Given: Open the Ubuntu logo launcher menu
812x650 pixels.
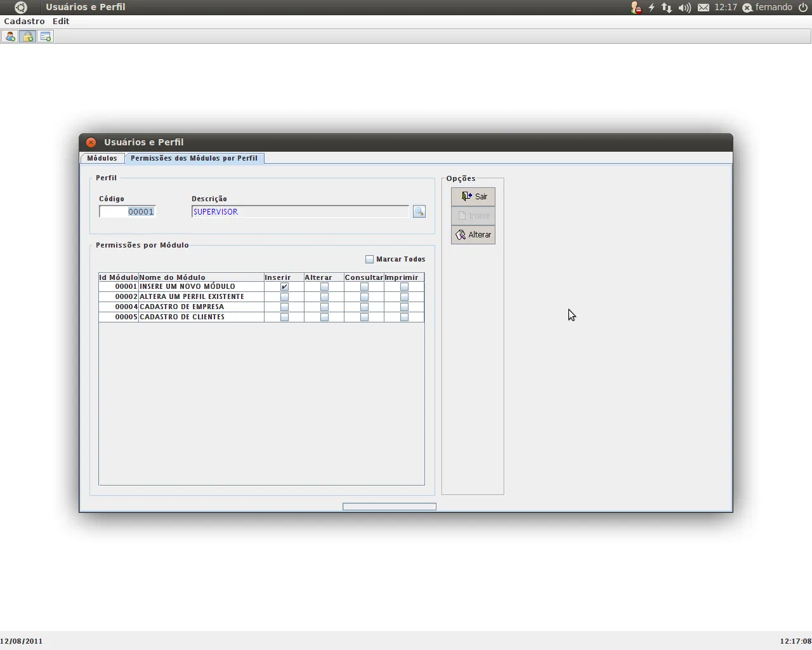Looking at the screenshot, I should coord(21,8).
